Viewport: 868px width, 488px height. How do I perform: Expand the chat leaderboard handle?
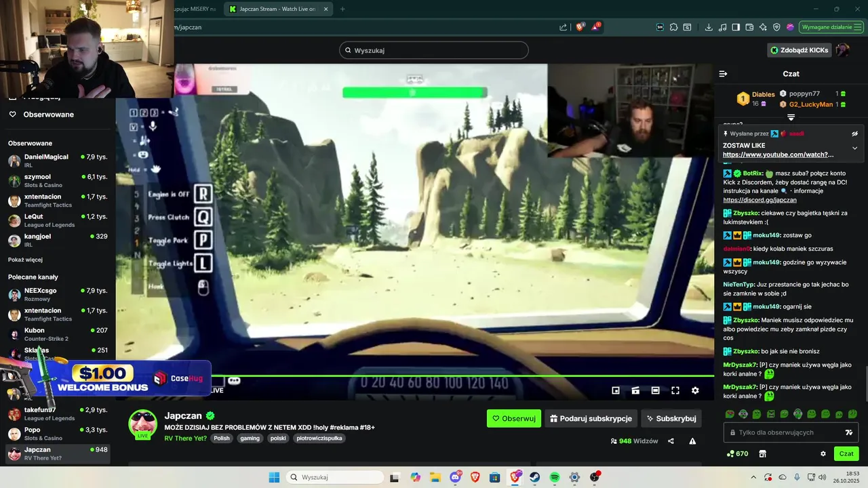pyautogui.click(x=791, y=117)
